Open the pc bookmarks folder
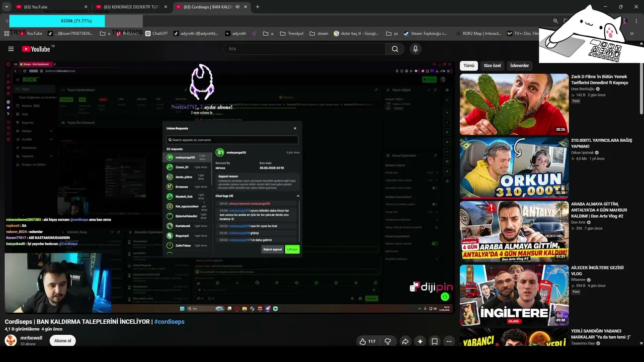The width and height of the screenshot is (644, 362). point(392,34)
